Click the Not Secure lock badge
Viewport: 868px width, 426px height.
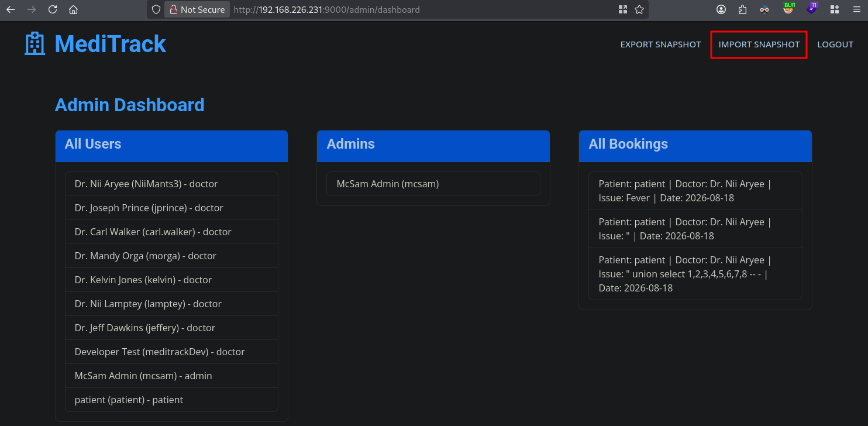pos(197,9)
